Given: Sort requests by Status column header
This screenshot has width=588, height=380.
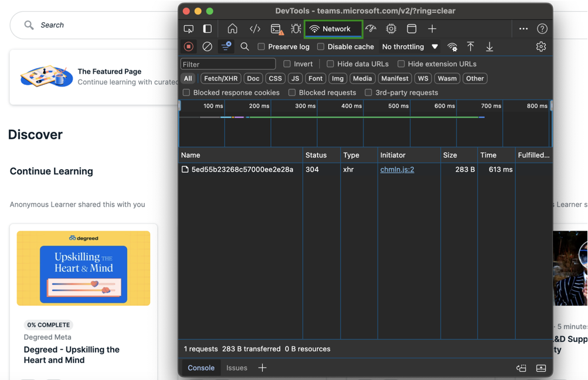Looking at the screenshot, I should [321, 155].
